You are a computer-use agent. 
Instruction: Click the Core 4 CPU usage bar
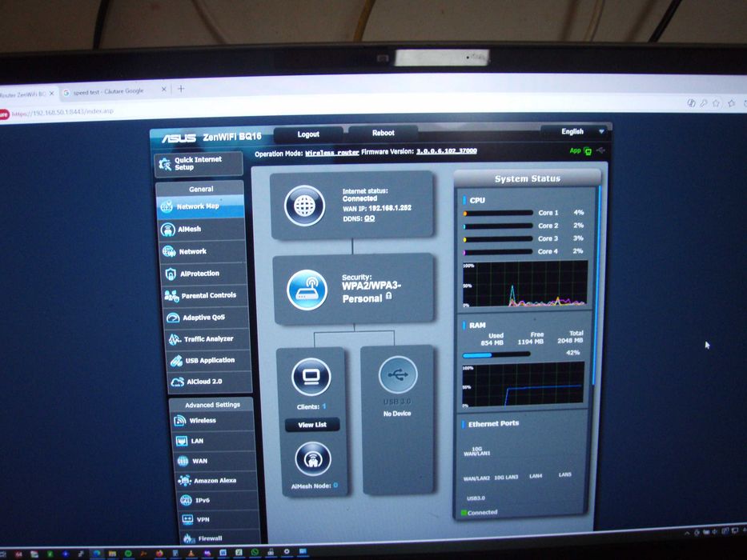coord(497,252)
